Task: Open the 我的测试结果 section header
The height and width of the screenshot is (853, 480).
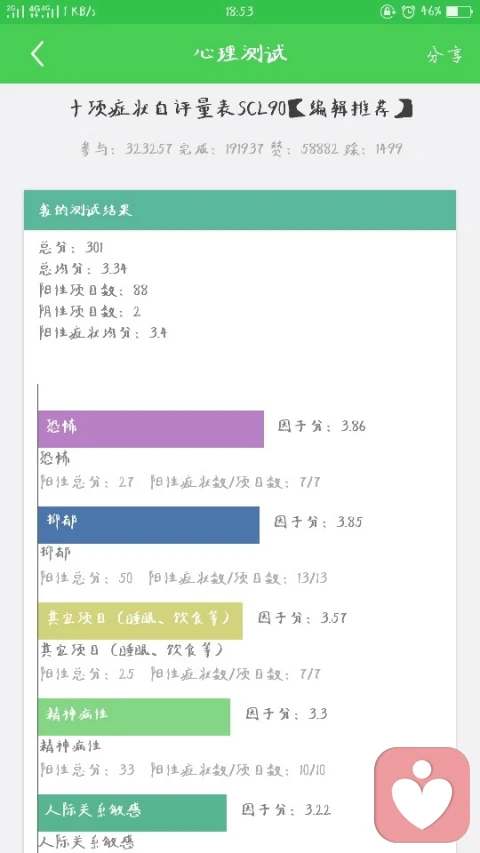Action: tap(240, 210)
